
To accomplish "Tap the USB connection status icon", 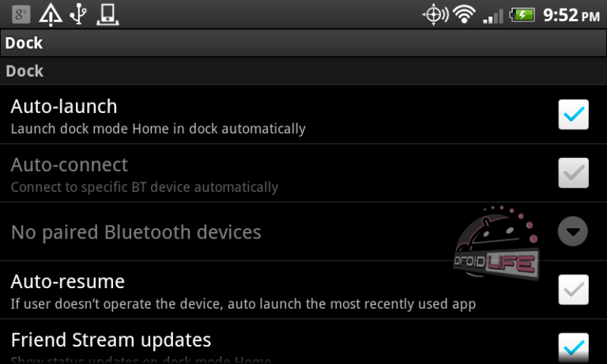I will tap(78, 14).
